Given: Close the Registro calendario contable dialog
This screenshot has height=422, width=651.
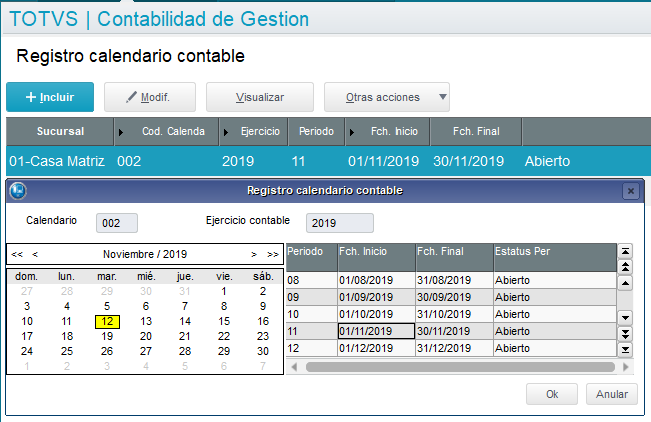Looking at the screenshot, I should click(x=631, y=191).
